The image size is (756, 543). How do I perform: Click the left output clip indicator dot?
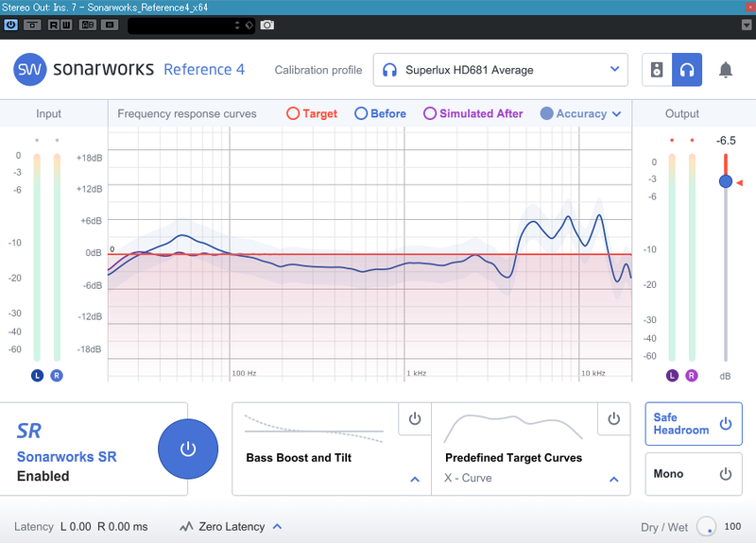(x=672, y=140)
